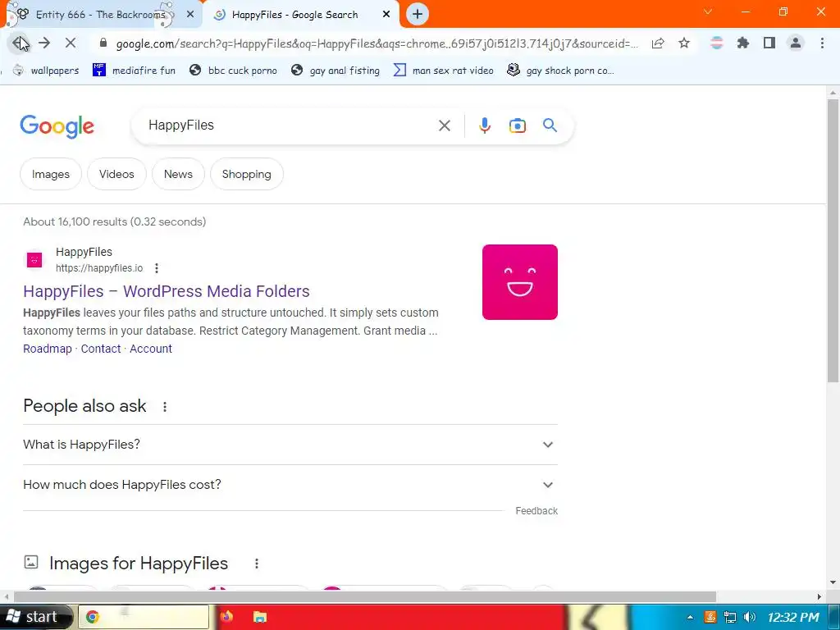Expand "What is HappyFiles?" question
Viewport: 840px width, 630px height.
290,445
